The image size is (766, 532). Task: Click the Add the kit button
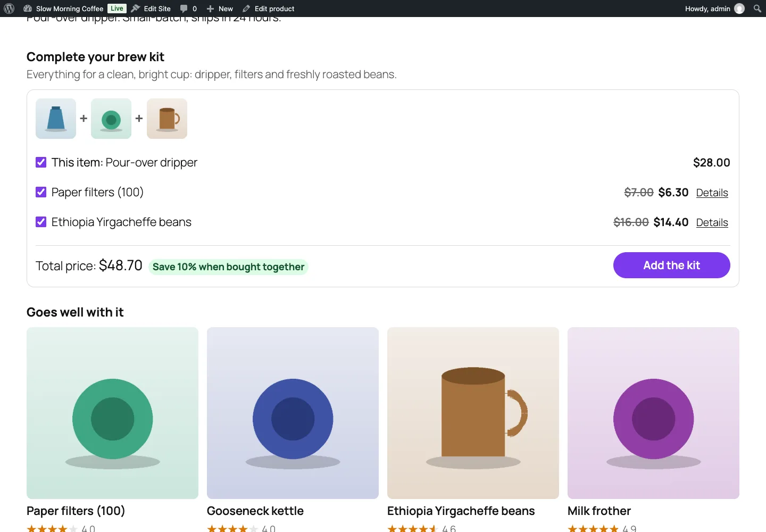(x=671, y=265)
